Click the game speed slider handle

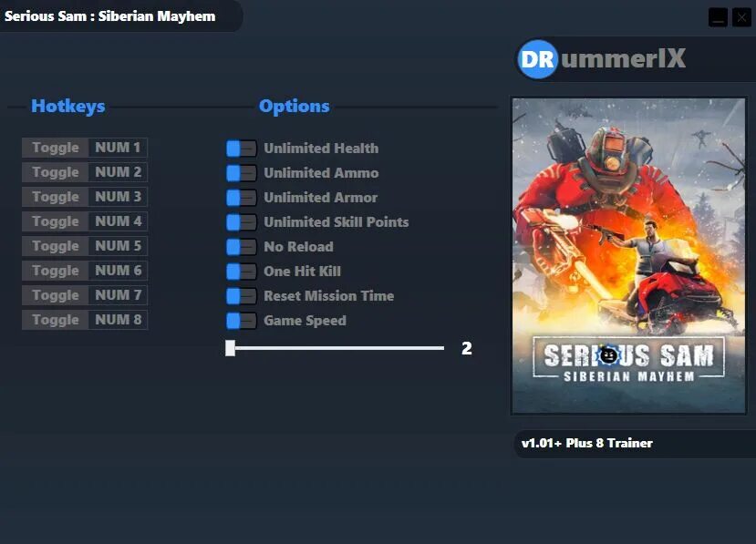point(231,348)
